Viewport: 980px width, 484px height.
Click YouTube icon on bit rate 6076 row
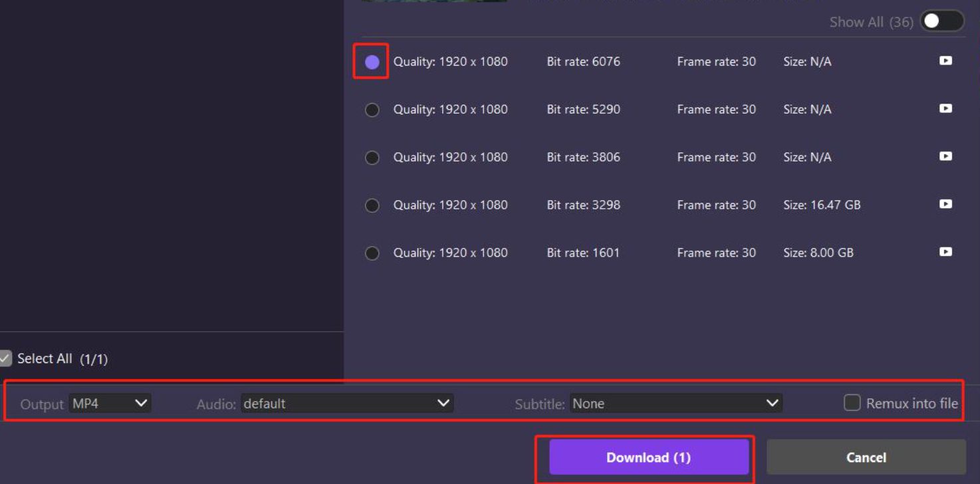[x=945, y=61]
